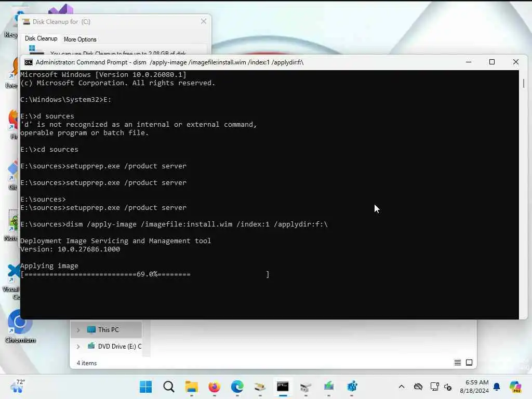Click the OneDrive cloud tray icon
The image size is (532, 399).
point(418,387)
